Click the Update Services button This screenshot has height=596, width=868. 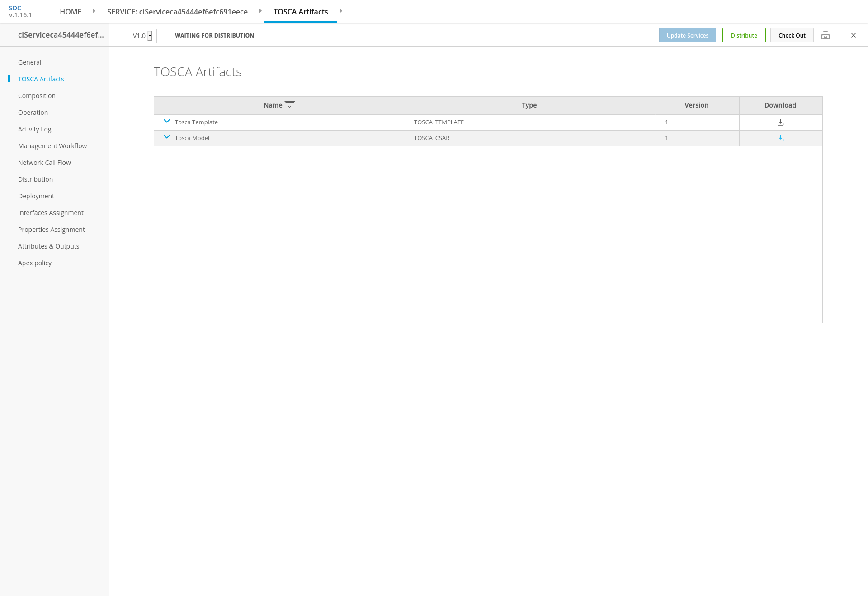(687, 35)
